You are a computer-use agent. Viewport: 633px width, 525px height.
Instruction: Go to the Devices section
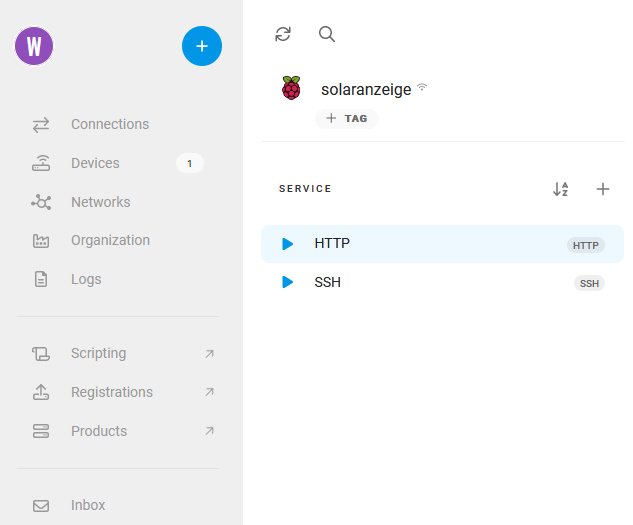(95, 164)
